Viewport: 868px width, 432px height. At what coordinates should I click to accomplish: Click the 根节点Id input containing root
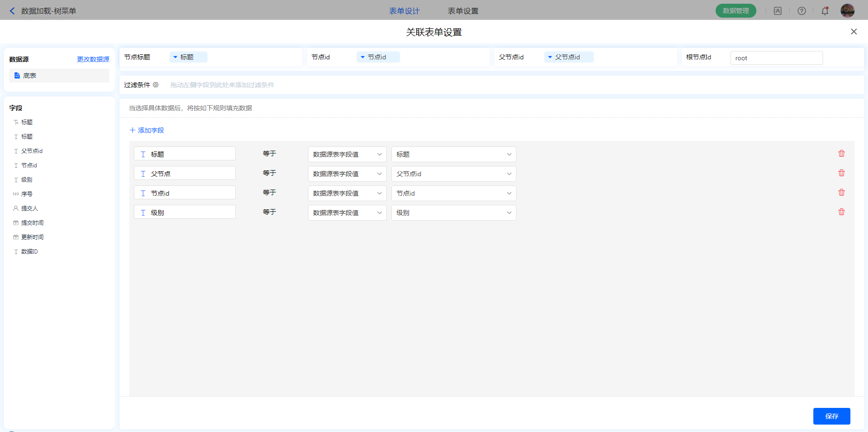[776, 58]
